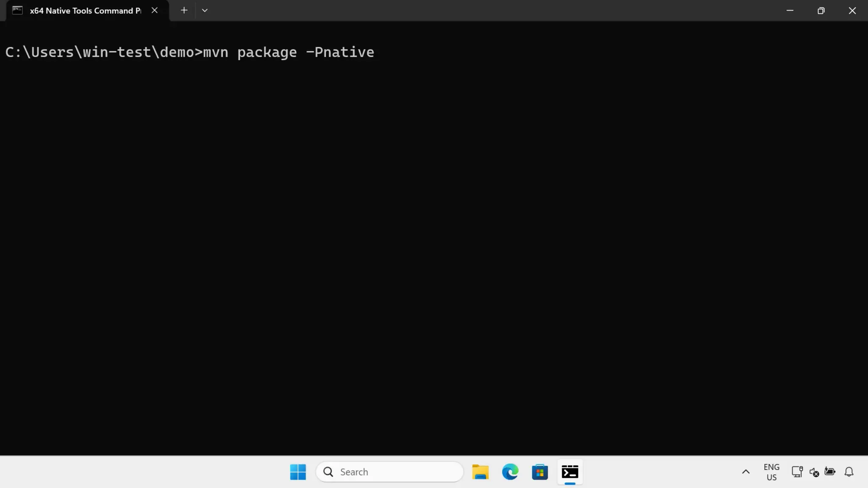Viewport: 868px width, 488px height.
Task: Launch Microsoft Edge from the taskbar
Action: 510,472
